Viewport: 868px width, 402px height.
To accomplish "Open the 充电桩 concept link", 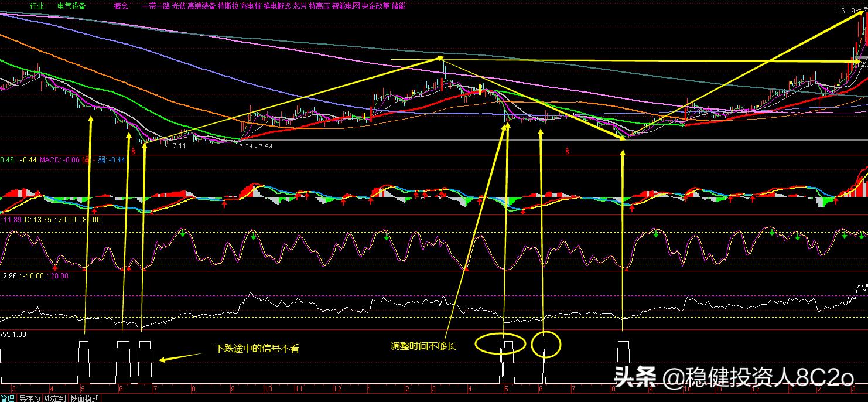I will [251, 6].
